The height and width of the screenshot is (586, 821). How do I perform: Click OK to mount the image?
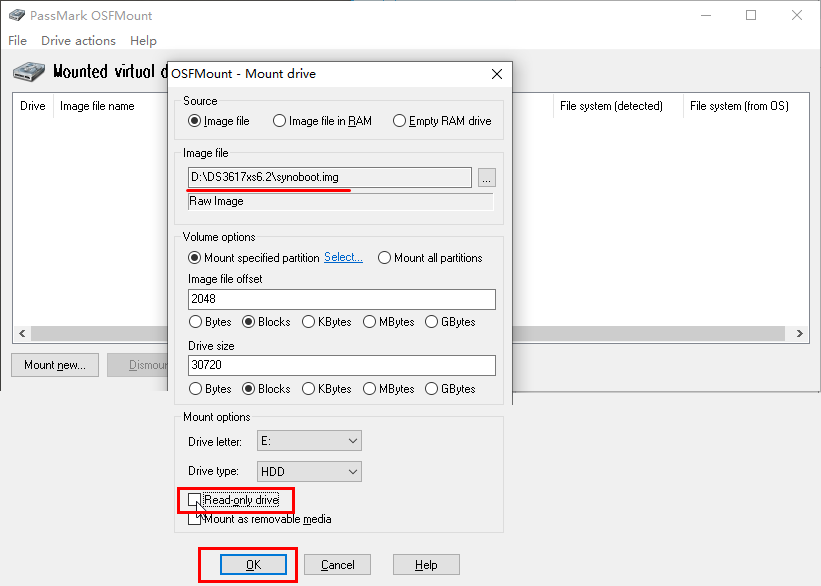[248, 563]
